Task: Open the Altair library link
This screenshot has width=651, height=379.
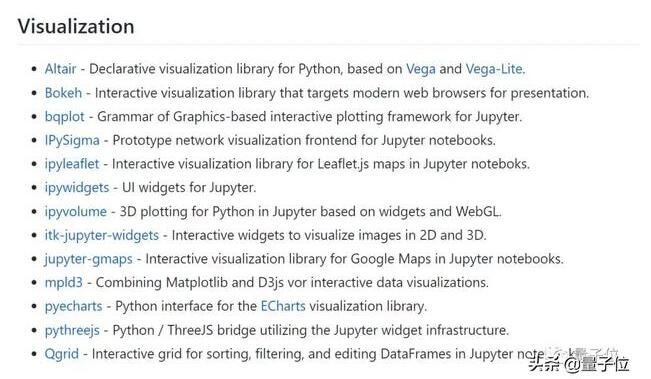Action: (x=60, y=69)
